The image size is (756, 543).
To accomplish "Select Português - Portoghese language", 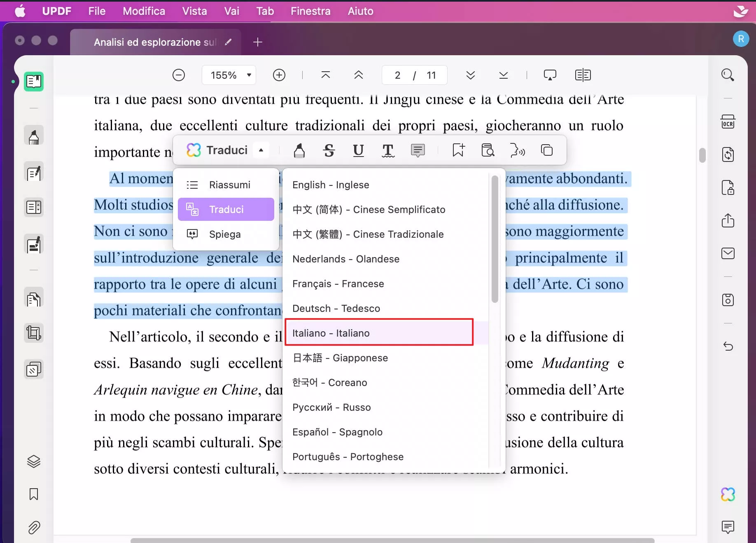I will point(386,456).
